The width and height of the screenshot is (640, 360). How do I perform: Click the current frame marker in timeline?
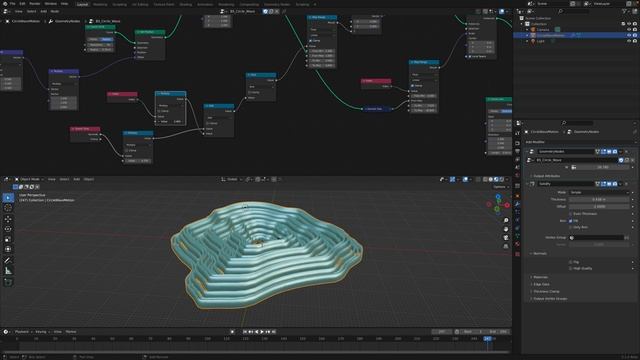(487, 339)
